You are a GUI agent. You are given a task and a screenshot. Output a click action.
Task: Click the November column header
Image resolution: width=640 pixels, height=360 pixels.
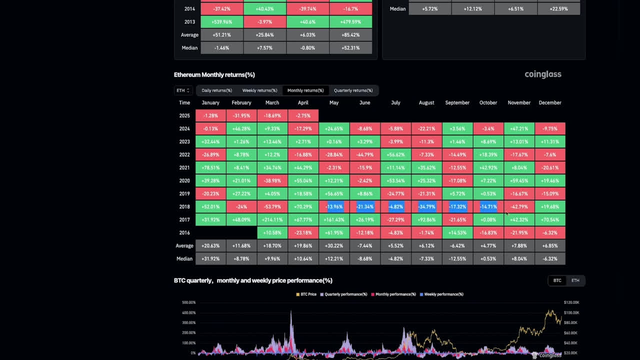point(519,103)
